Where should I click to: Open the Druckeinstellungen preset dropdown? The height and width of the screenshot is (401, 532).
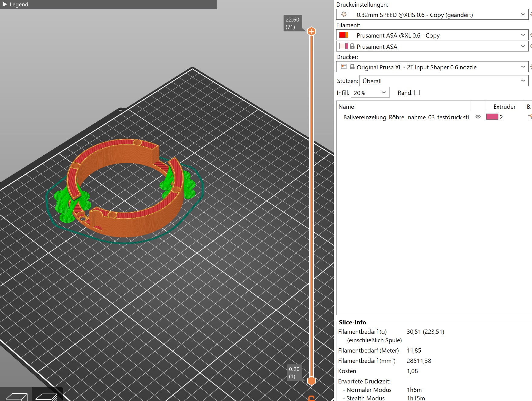click(432, 15)
